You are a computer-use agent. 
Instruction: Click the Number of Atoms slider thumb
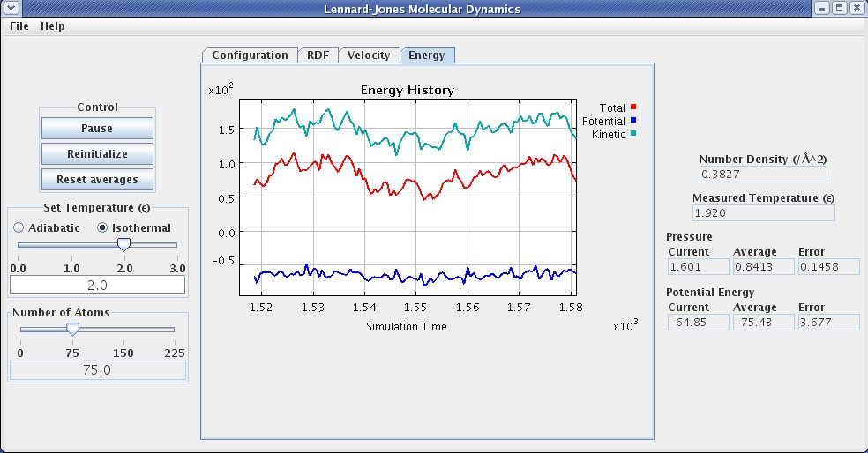[72, 329]
